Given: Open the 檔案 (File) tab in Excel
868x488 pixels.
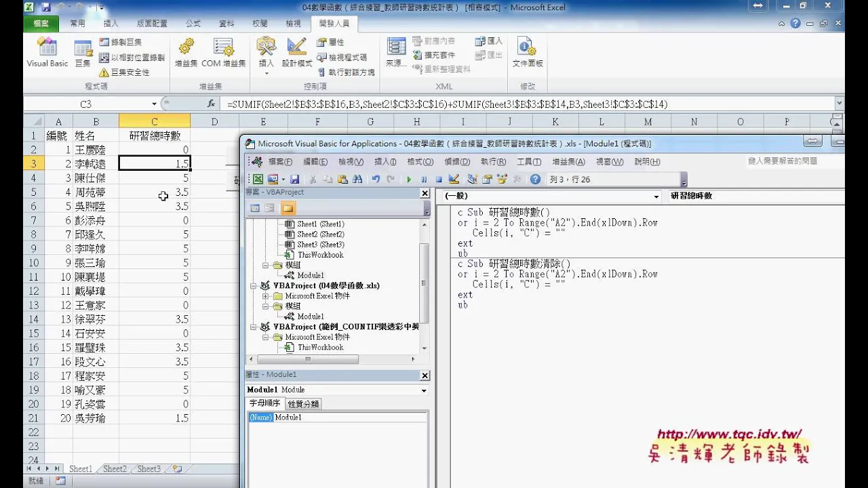Looking at the screenshot, I should coord(41,23).
